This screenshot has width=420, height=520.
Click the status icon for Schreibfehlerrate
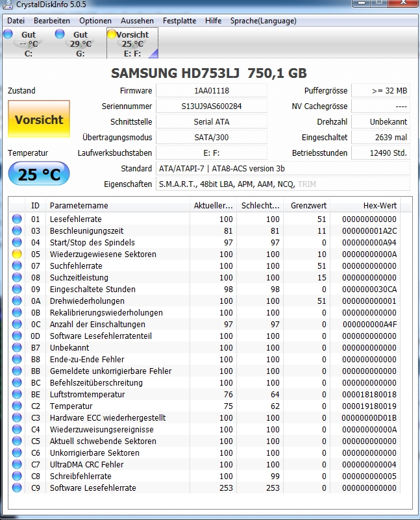click(17, 476)
